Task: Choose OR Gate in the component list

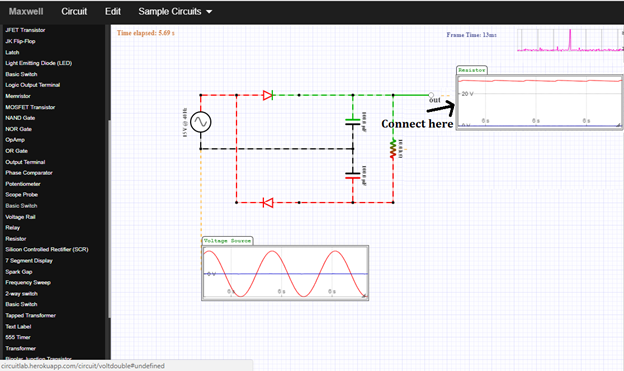Action: (16, 151)
